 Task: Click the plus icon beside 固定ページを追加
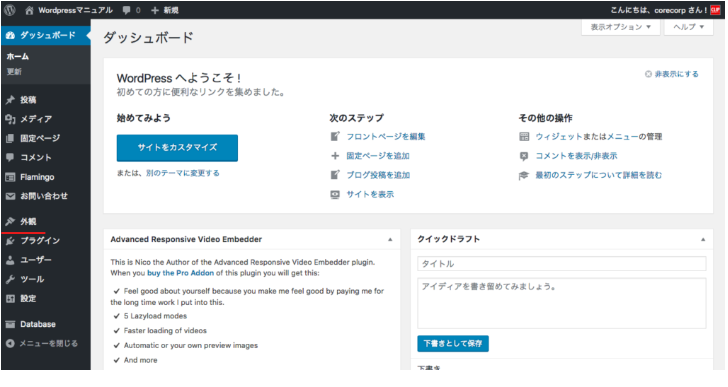point(335,156)
